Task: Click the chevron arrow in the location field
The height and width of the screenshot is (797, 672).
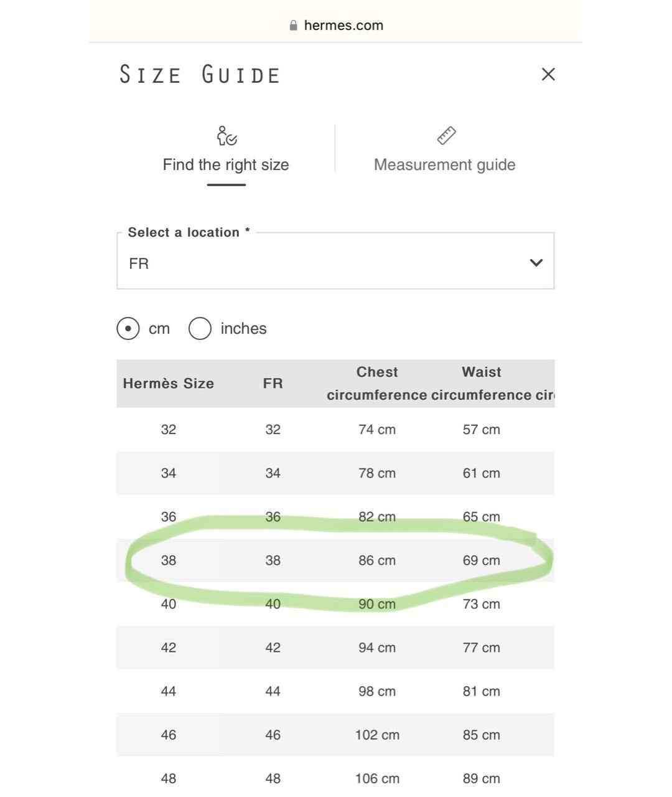Action: 536,263
